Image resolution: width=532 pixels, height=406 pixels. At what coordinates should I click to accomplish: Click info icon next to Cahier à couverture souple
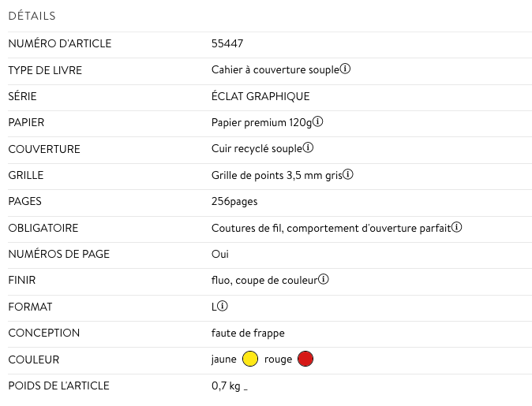346,69
